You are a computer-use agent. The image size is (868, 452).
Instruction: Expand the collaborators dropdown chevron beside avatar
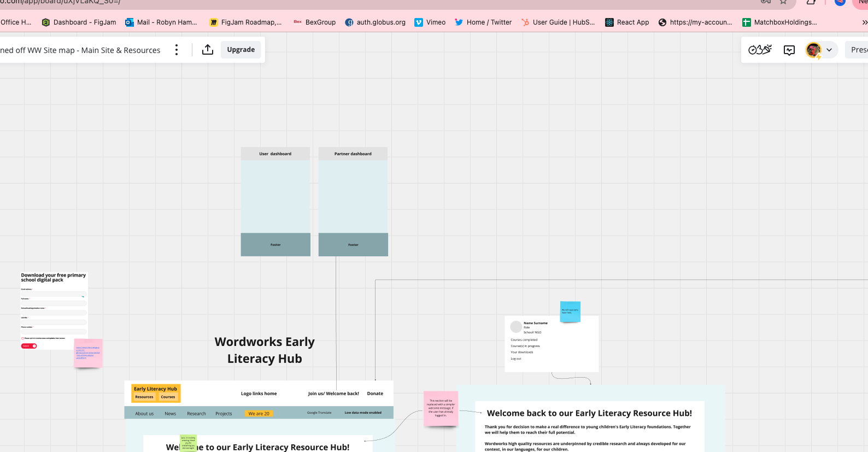(829, 50)
